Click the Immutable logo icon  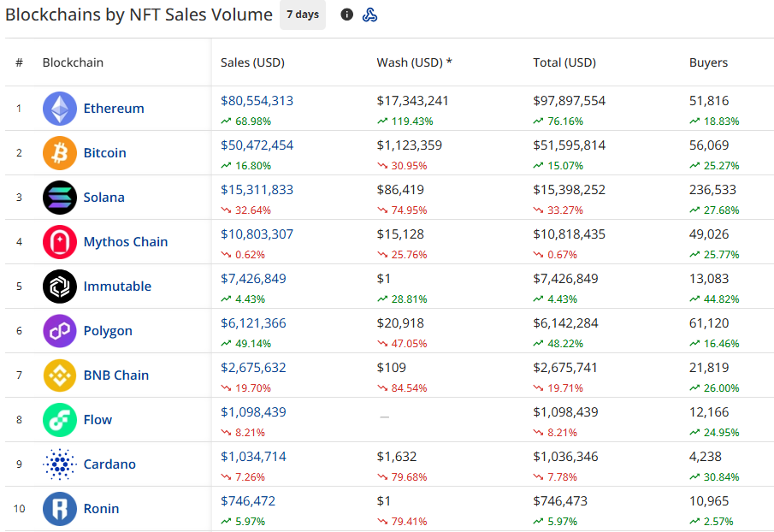point(60,287)
